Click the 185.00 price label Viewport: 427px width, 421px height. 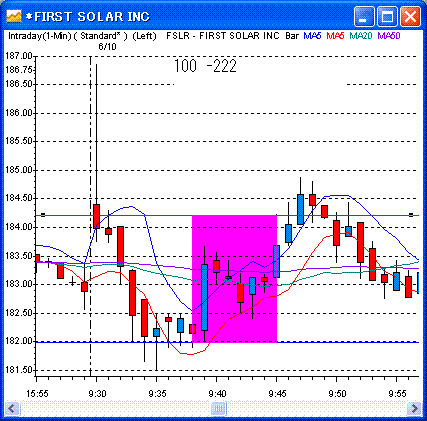19,170
